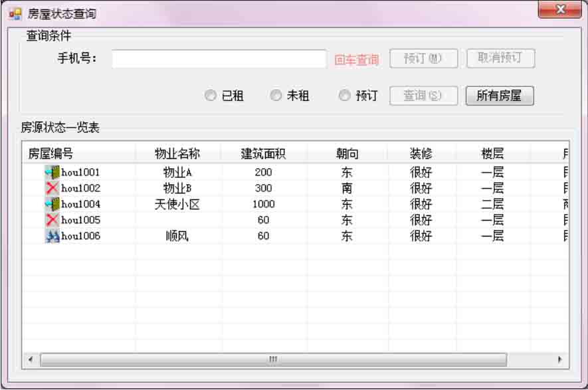Select the 天使小区 cell in the hou1004 row
Screen dimensions: 588x390
(177, 204)
